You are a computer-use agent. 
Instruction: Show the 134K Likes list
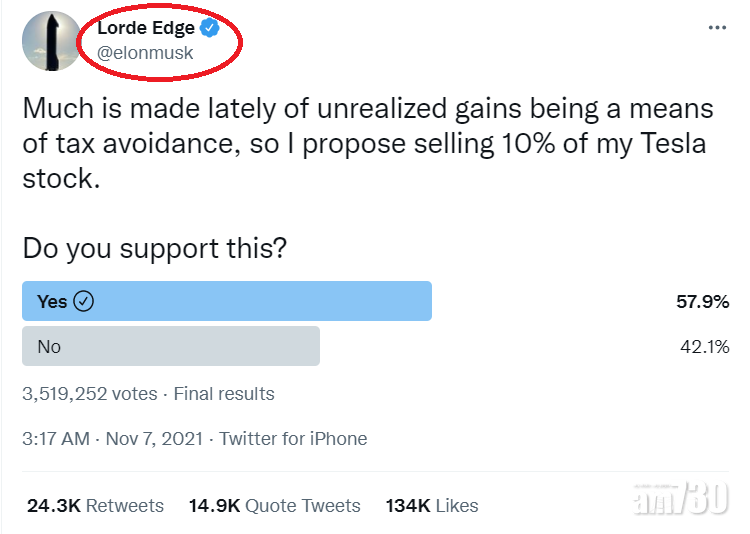point(431,505)
